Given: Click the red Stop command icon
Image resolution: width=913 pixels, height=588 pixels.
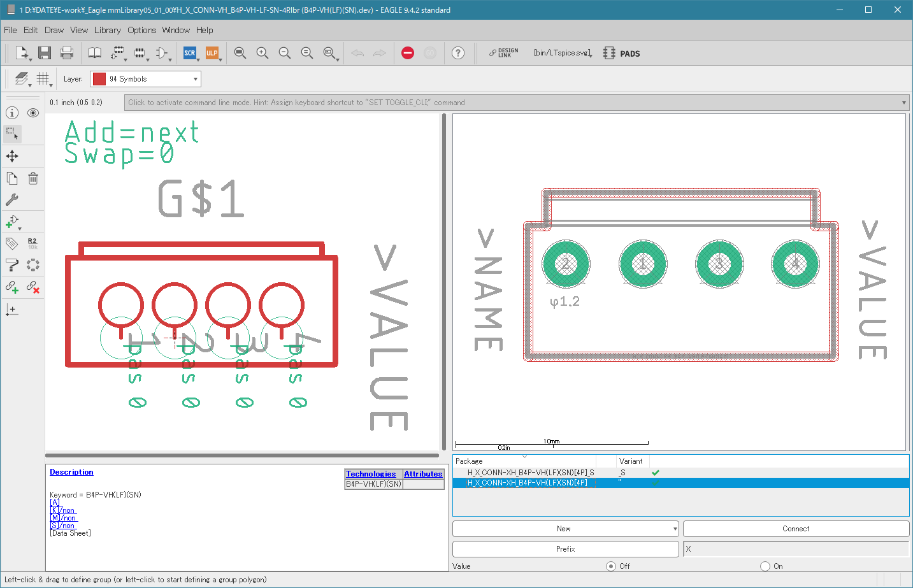Looking at the screenshot, I should pos(408,53).
